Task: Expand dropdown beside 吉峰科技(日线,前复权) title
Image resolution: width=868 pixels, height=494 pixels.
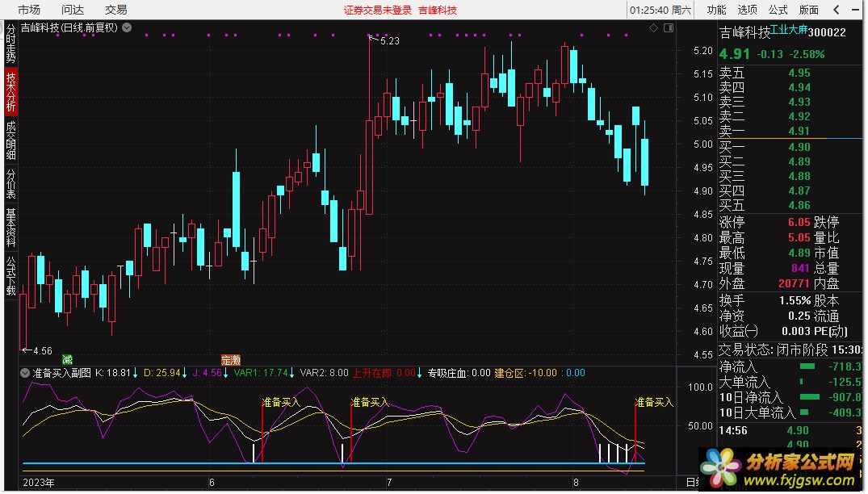Action: (127, 27)
